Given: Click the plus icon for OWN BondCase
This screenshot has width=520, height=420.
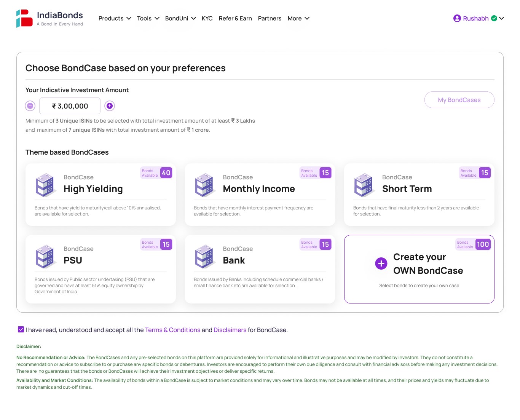Looking at the screenshot, I should tap(381, 263).
